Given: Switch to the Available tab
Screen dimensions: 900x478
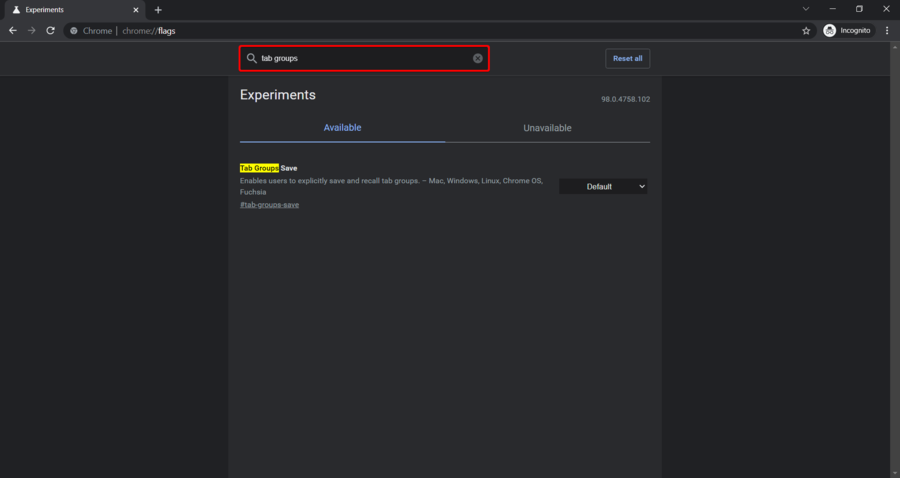Looking at the screenshot, I should 342,128.
